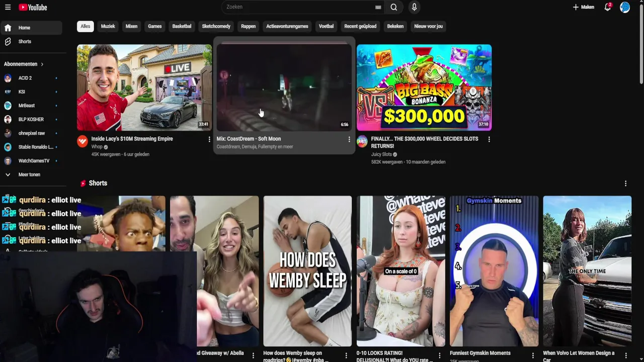Viewport: 644px width, 362px height.
Task: Open Big Bass Bonanza $300,000 thumbnail
Action: (x=424, y=87)
